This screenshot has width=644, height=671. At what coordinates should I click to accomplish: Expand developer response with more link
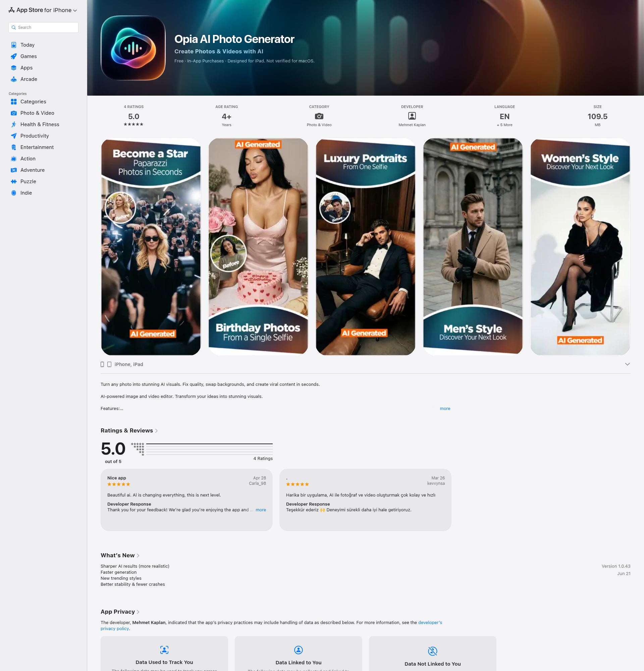[261, 510]
